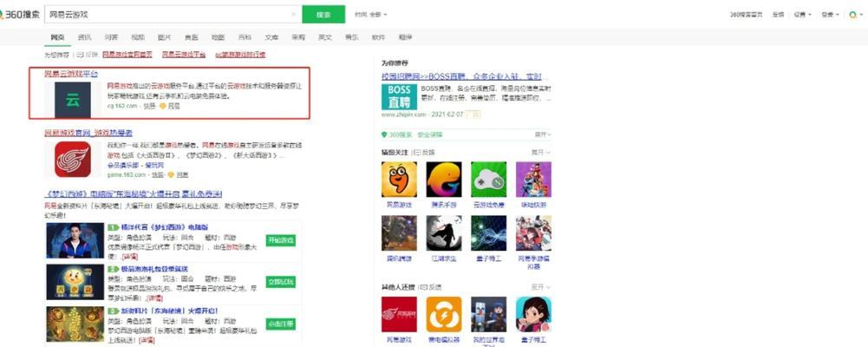Image resolution: width=868 pixels, height=347 pixels.
Task: Switch to the 英文 tab
Action: click(325, 37)
